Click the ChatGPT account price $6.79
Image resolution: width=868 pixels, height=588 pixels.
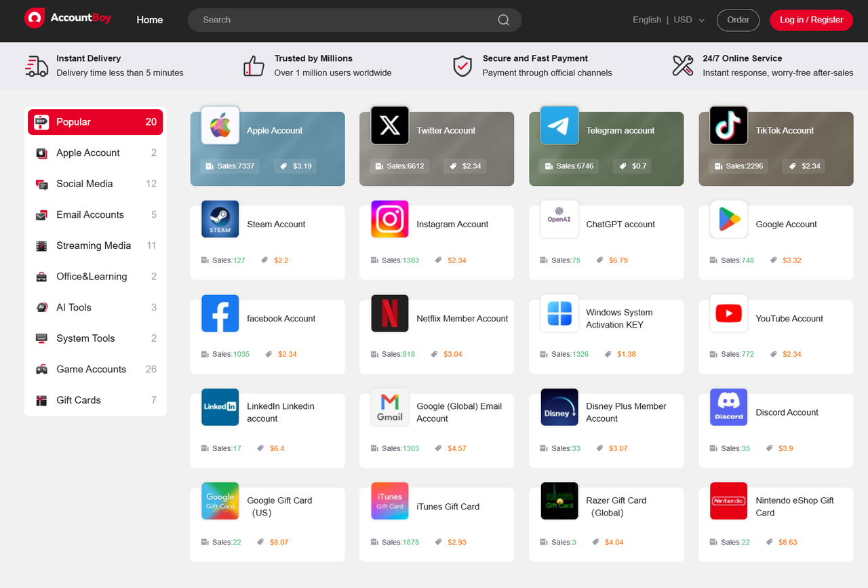[x=618, y=260]
